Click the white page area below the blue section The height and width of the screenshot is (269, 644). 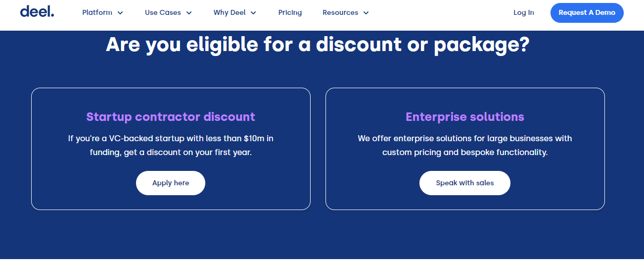tap(322, 264)
